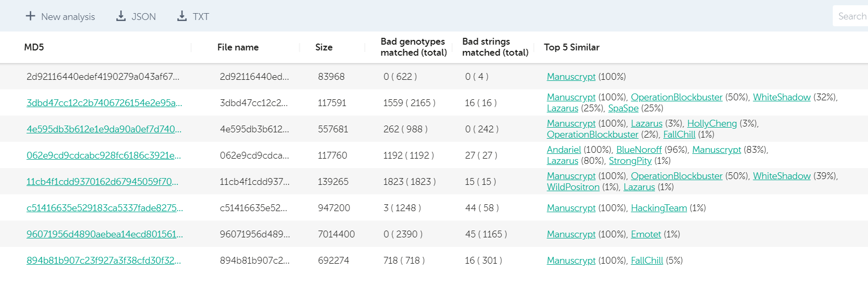
Task: Open the HollyCheng actor link
Action: [712, 123]
